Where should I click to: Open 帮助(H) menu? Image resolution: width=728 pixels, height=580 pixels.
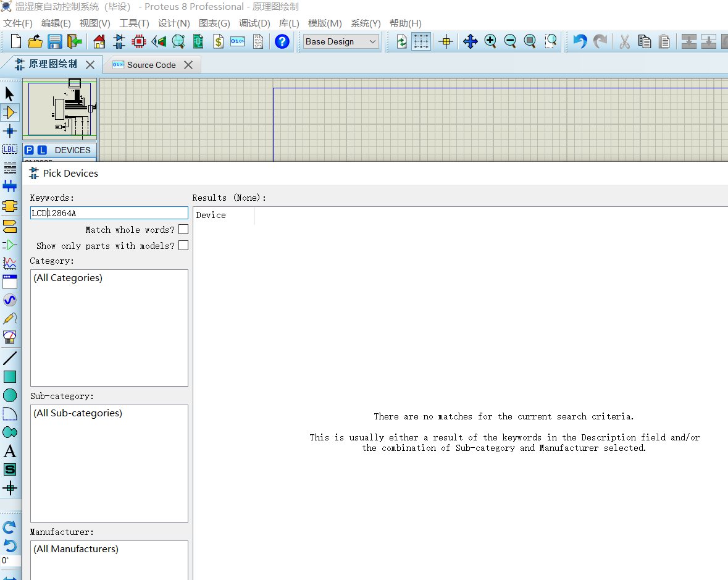click(405, 23)
